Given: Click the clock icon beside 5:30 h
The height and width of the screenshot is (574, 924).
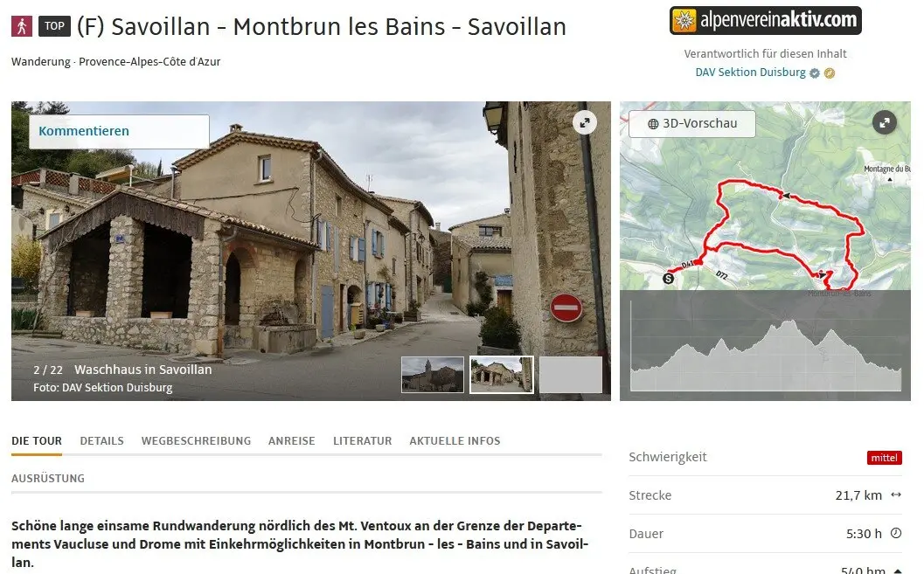Looking at the screenshot, I should (896, 533).
